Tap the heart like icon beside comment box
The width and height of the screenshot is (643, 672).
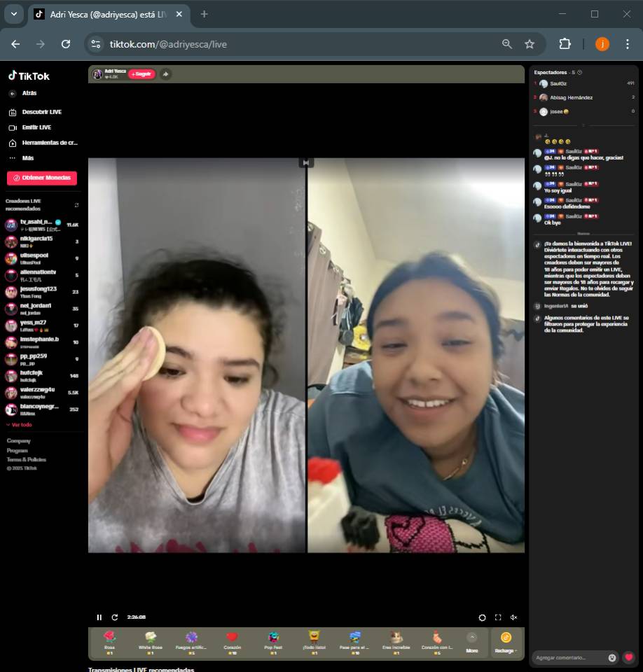click(x=629, y=657)
